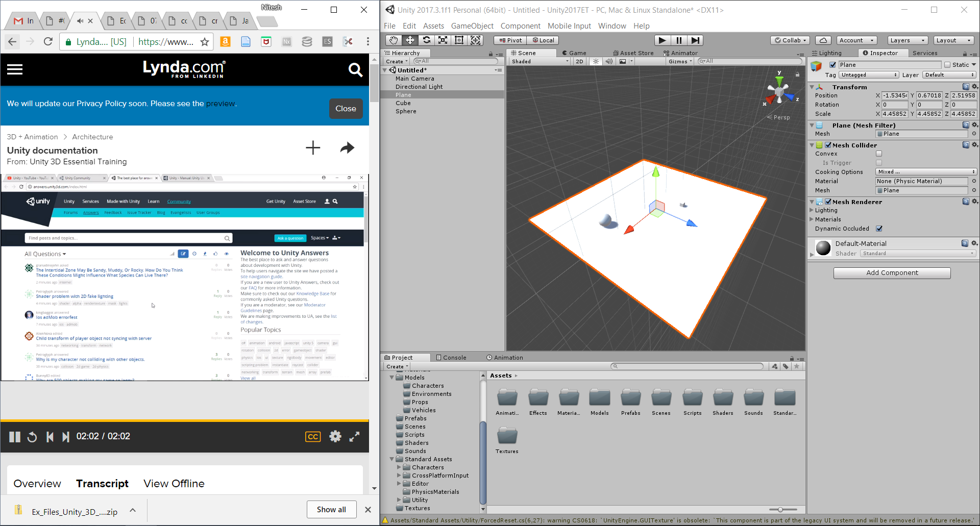Open the Transcript tab on Lynda

point(102,484)
